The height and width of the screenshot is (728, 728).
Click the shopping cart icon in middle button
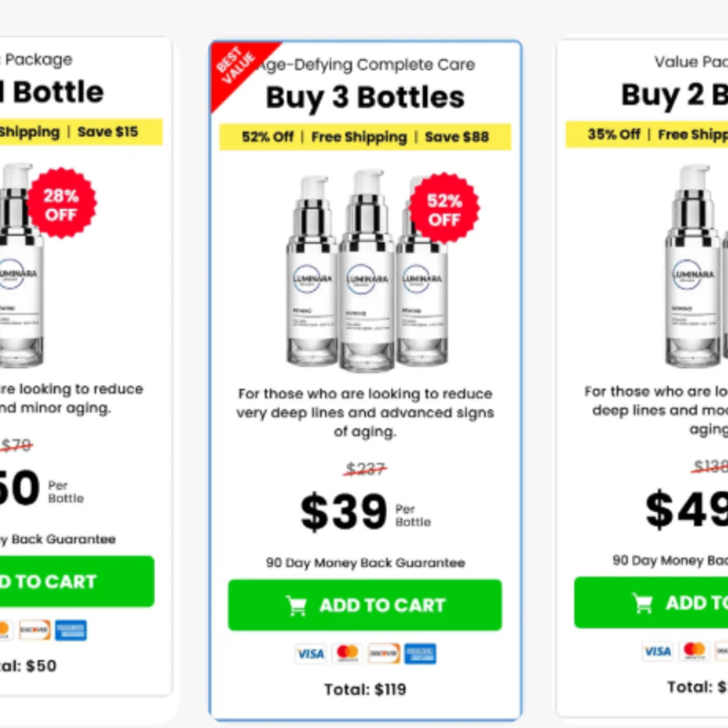tap(296, 605)
